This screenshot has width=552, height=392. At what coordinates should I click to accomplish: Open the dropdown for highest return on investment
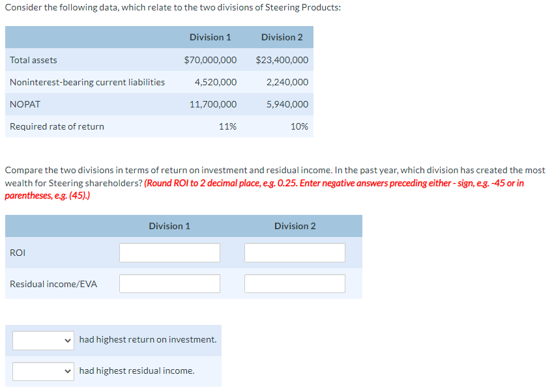click(x=43, y=340)
